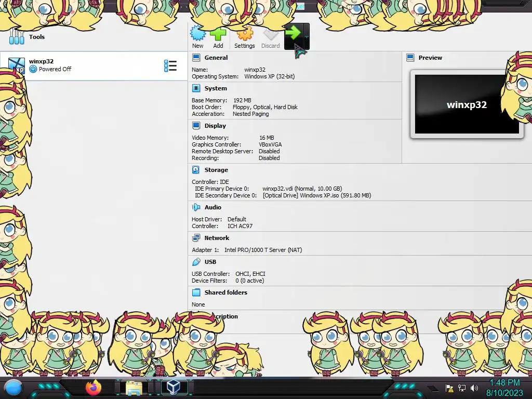The height and width of the screenshot is (399, 532).
Task: Open the General section header
Action: (x=216, y=58)
